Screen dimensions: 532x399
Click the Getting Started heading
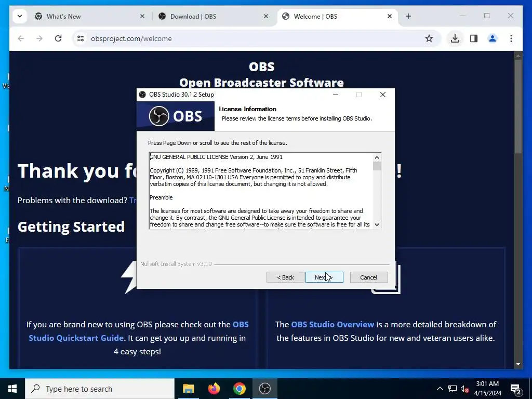click(71, 227)
